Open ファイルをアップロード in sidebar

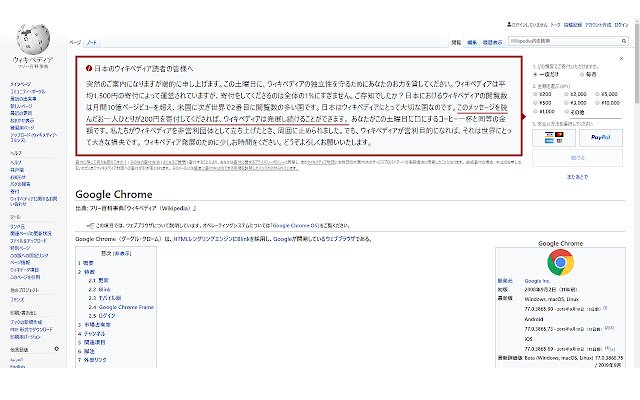(x=28, y=241)
